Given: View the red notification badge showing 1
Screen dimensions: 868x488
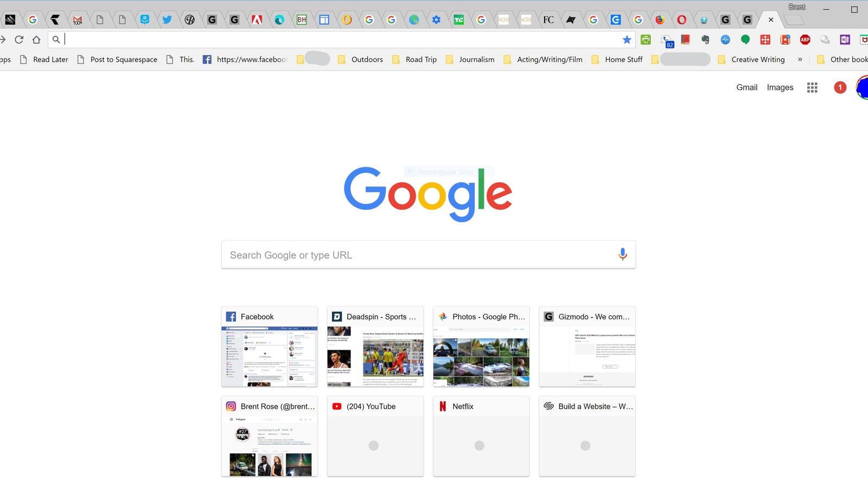Looking at the screenshot, I should [840, 87].
